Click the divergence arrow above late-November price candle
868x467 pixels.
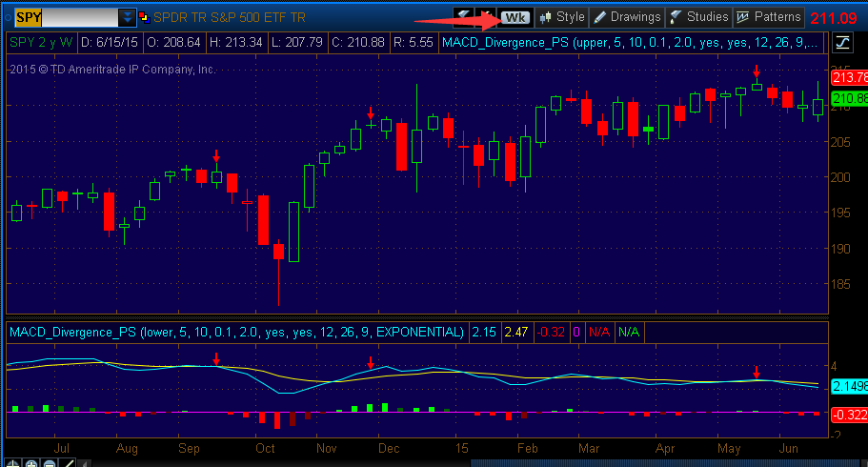pos(371,113)
